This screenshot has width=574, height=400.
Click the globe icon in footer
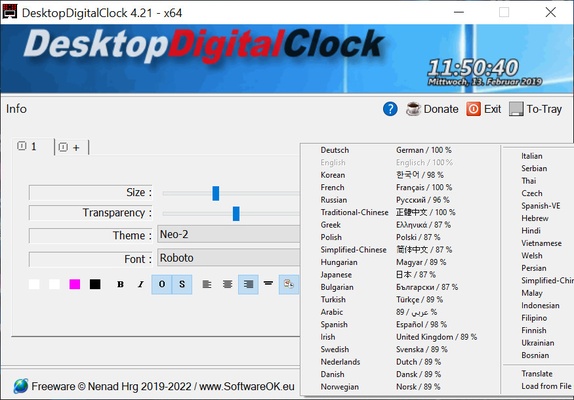pos(20,386)
